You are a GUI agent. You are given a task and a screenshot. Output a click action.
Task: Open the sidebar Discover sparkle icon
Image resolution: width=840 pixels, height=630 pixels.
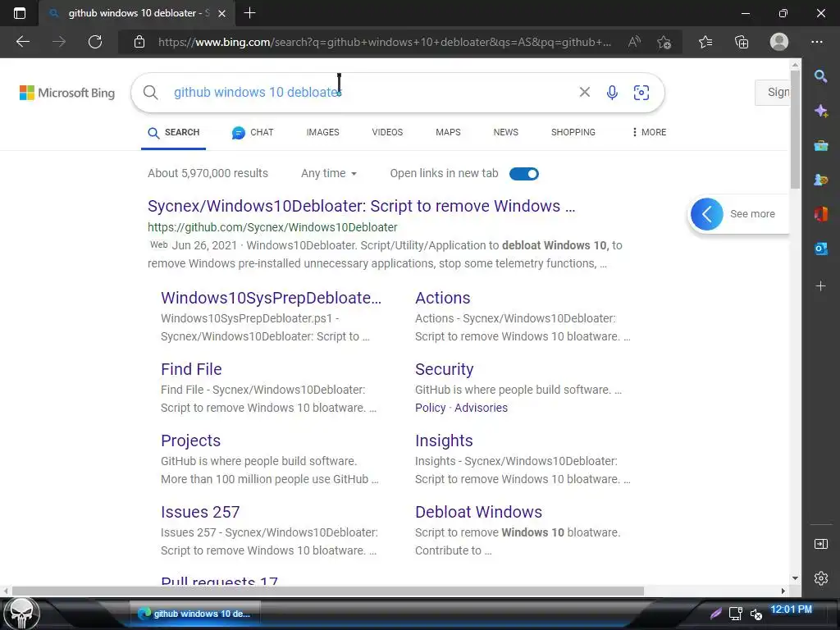click(x=820, y=111)
